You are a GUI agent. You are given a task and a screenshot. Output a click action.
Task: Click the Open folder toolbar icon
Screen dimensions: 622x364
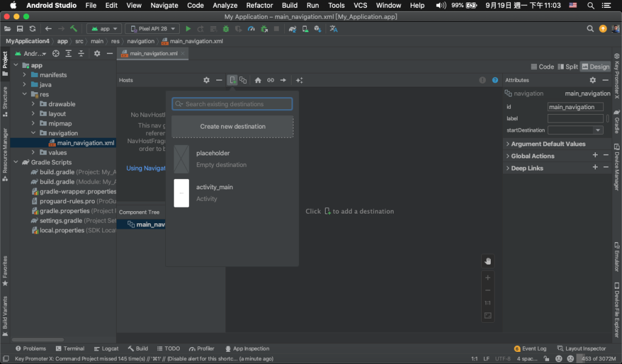point(7,29)
